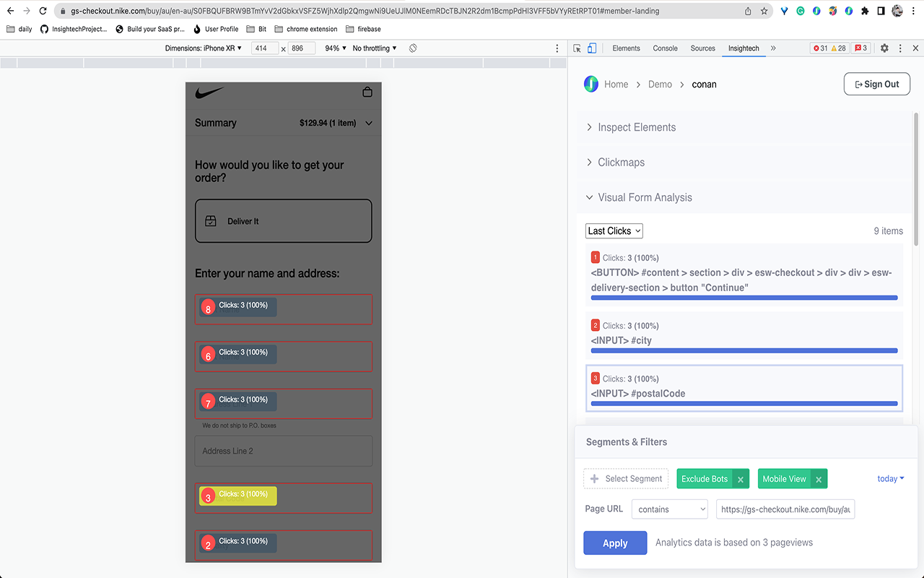Screen dimensions: 924x578
Task: Open the 'contains' condition dropdown
Action: click(669, 509)
